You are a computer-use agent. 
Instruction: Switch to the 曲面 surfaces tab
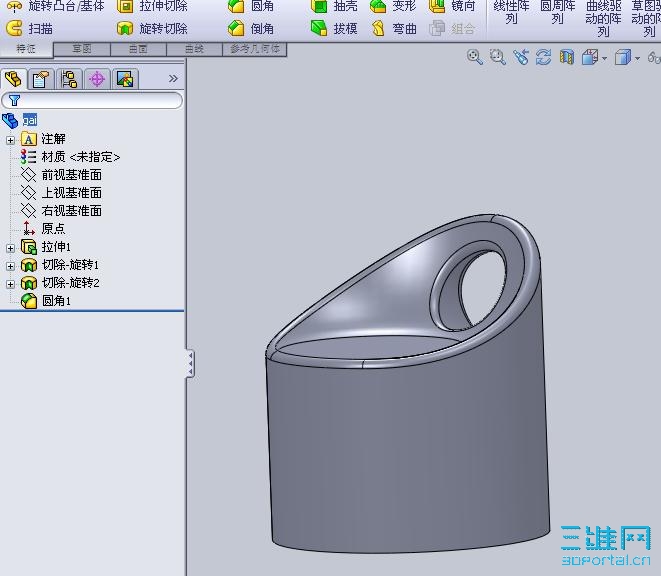point(138,49)
